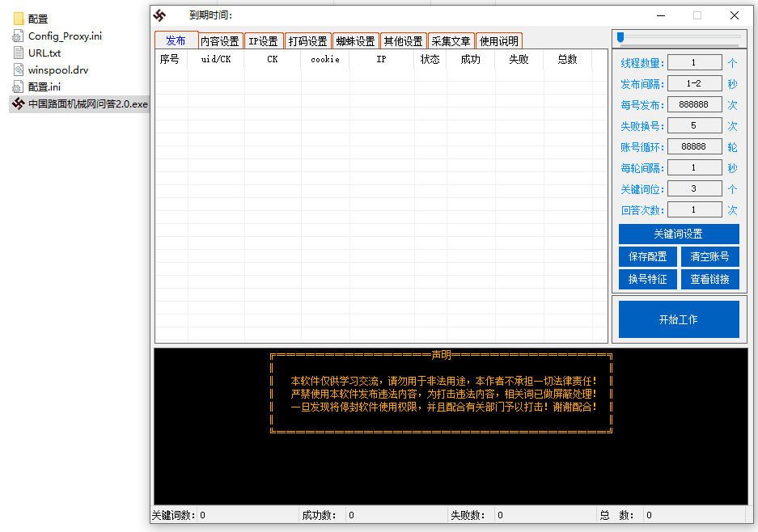Click the 查看链接 button
The height and width of the screenshot is (532, 758).
point(709,279)
